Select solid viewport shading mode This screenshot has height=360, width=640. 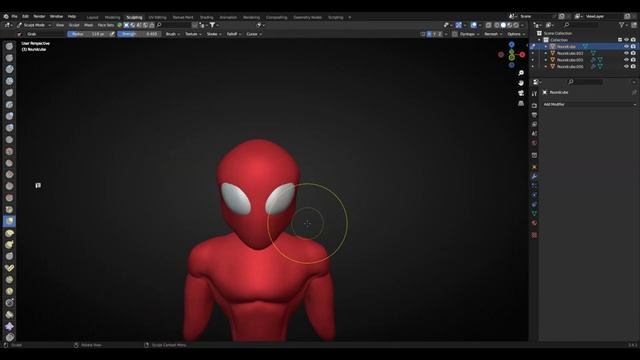[x=503, y=25]
